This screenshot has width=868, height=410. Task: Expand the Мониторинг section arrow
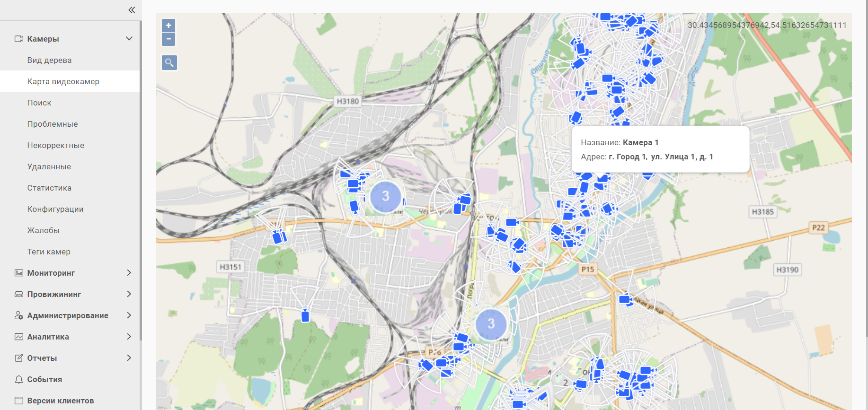(129, 273)
